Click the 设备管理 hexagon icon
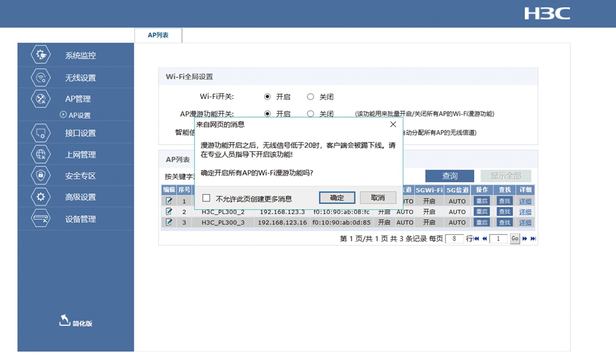 pos(41,219)
